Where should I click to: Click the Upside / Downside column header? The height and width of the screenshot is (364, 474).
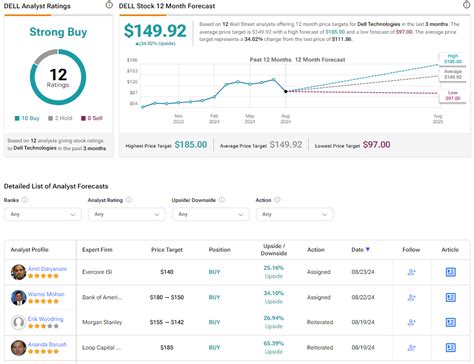pos(274,250)
